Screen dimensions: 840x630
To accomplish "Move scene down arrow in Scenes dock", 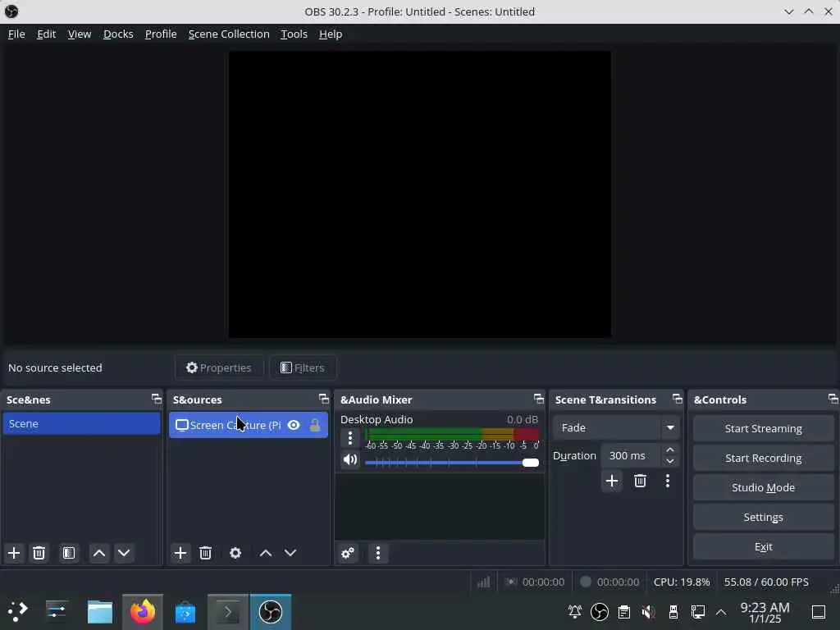I will pyautogui.click(x=124, y=553).
